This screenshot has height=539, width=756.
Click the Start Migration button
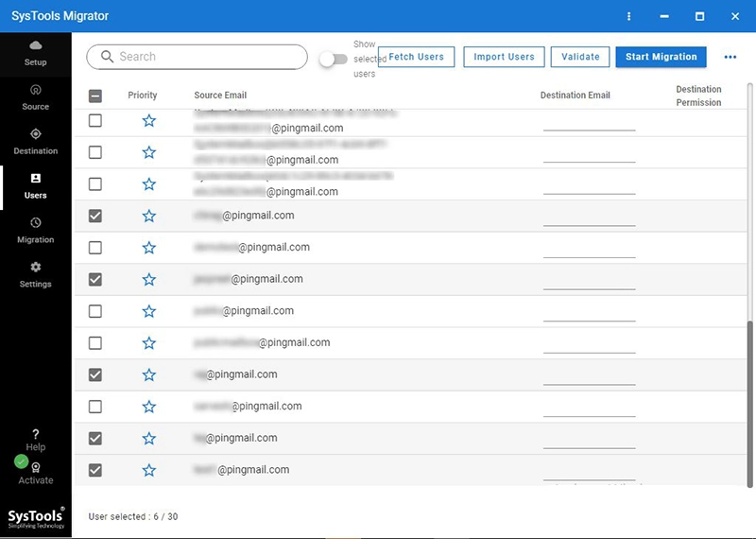661,57
